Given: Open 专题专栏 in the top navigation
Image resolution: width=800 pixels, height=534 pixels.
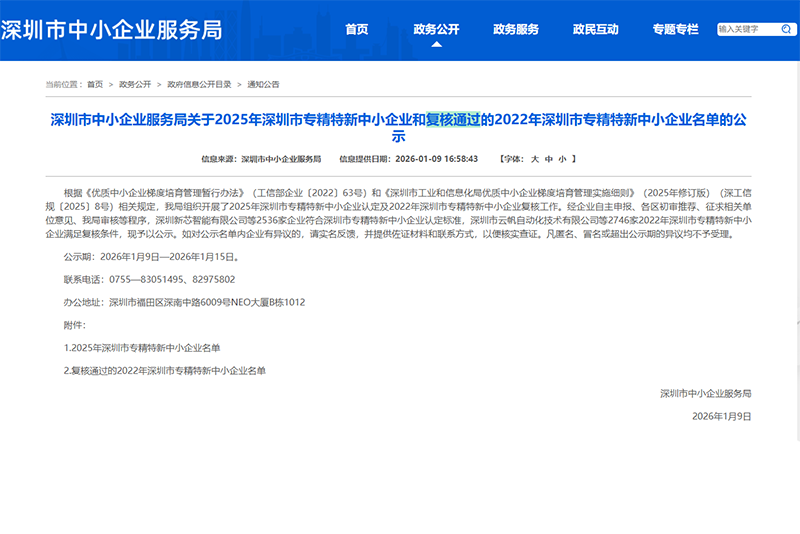Looking at the screenshot, I should (x=675, y=29).
